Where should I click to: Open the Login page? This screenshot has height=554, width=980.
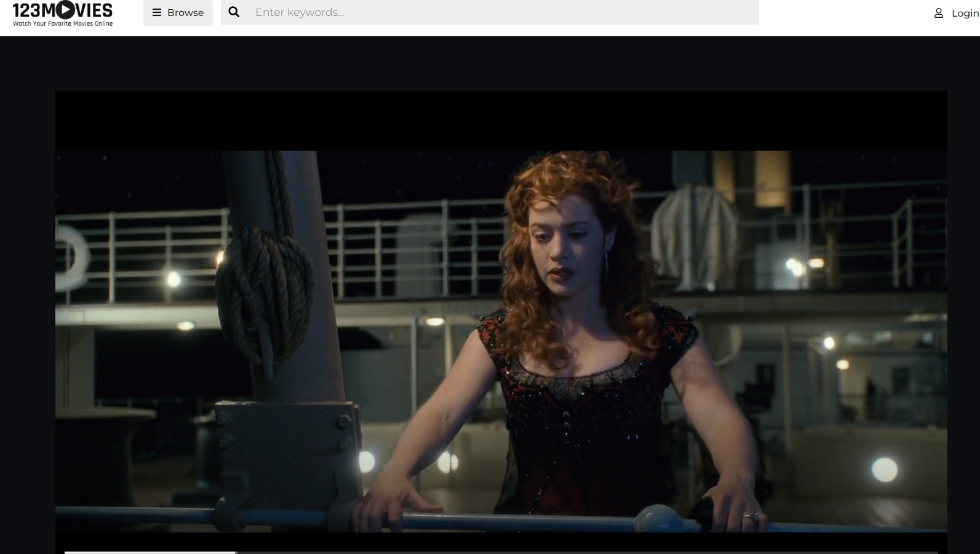tap(964, 13)
